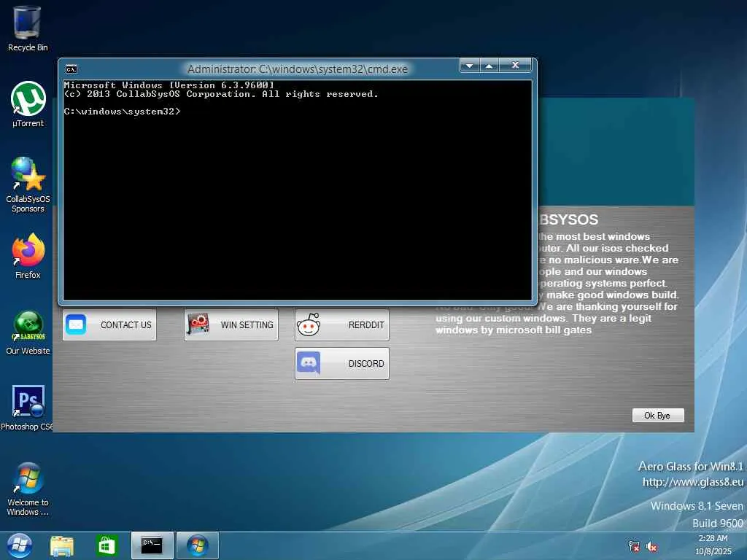Click the '2013 CollabSysOS Corporation' copyright line

(x=221, y=94)
